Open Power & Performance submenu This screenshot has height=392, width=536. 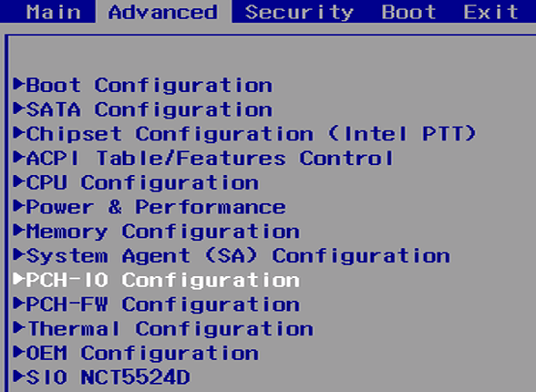pyautogui.click(x=149, y=207)
